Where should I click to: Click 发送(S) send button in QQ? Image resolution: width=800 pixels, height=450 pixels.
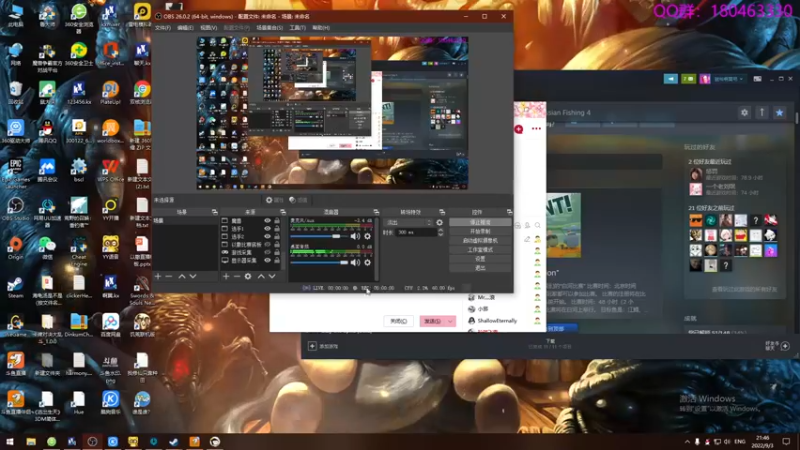pyautogui.click(x=433, y=321)
